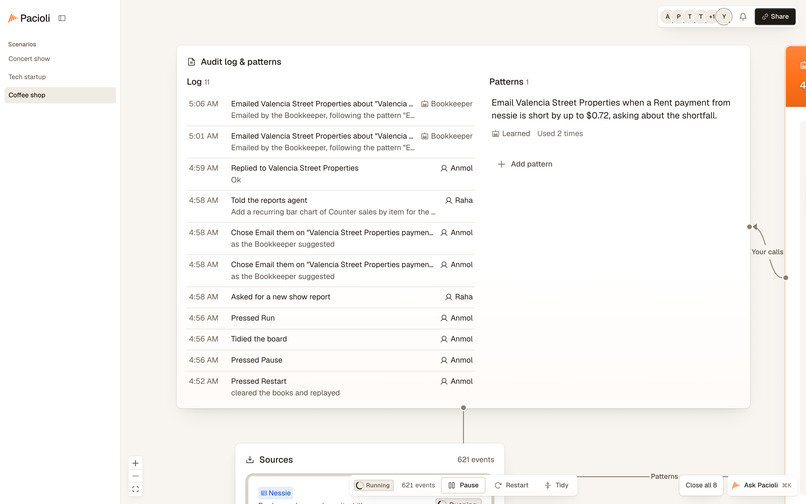The width and height of the screenshot is (806, 504).
Task: Collapse the sidebar with the panel icon
Action: pyautogui.click(x=62, y=18)
